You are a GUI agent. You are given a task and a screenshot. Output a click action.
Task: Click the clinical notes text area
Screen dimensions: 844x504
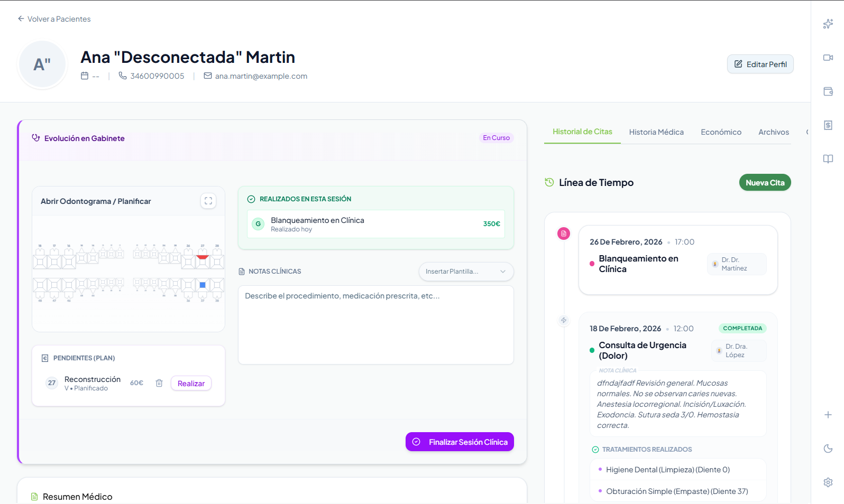coord(375,325)
